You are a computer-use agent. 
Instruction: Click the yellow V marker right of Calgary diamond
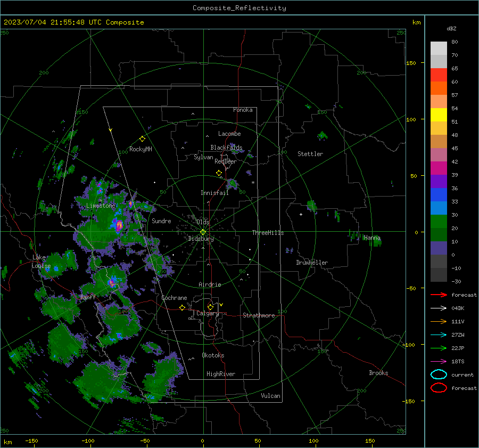pos(221,305)
